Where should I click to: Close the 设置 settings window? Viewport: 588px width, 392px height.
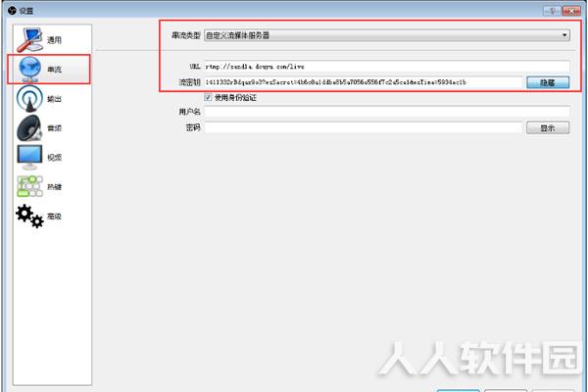click(x=571, y=11)
